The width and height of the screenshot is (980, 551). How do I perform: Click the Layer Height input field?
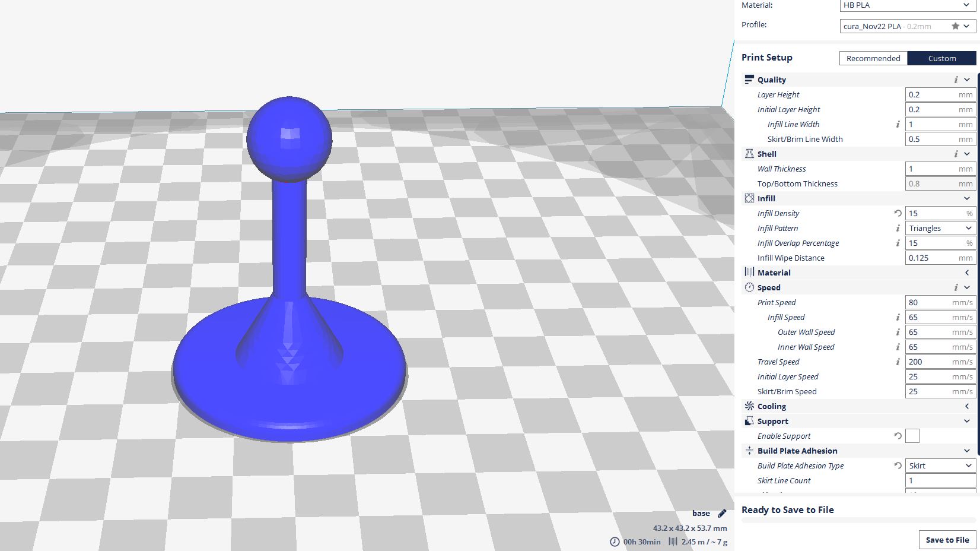tap(932, 94)
